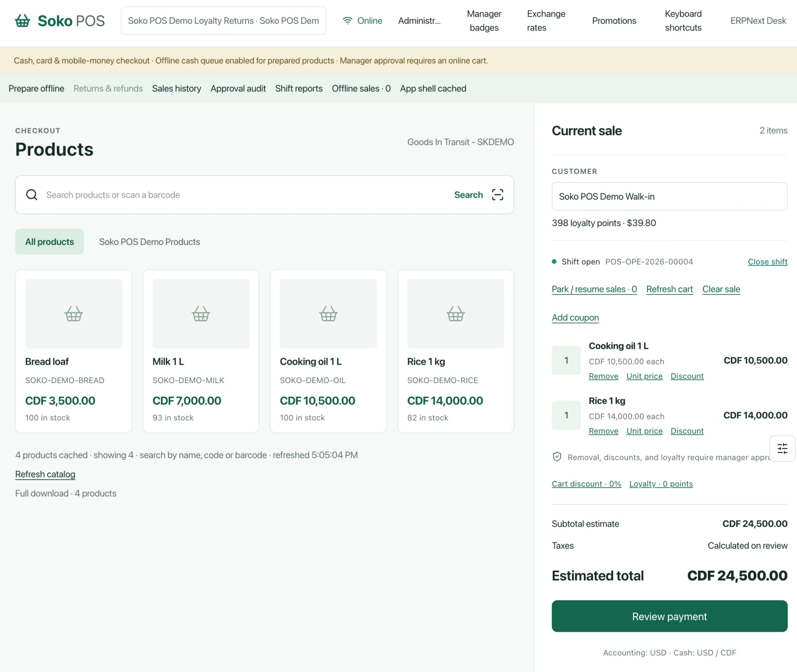Click Cart discount · 0% link

tap(586, 484)
